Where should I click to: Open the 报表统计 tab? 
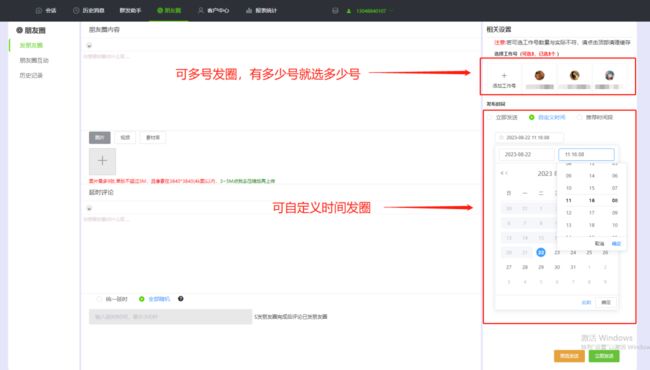click(x=261, y=10)
